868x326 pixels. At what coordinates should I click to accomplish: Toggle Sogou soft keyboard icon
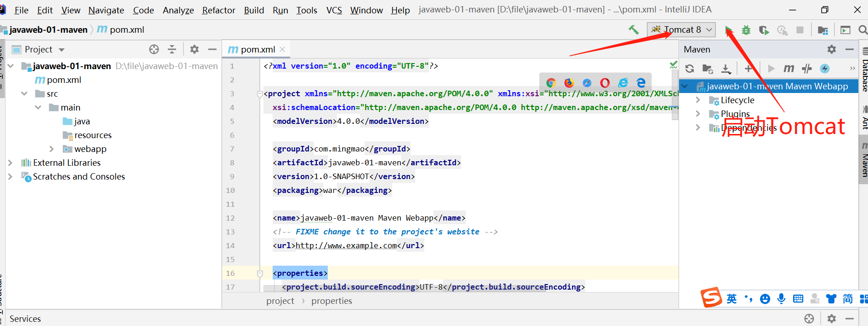tap(798, 299)
